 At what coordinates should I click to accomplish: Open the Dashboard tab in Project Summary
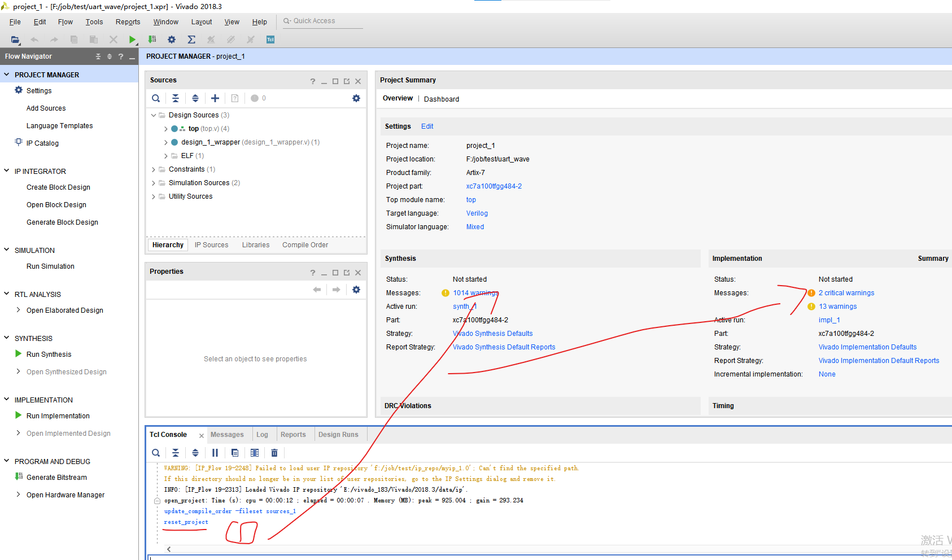pos(442,99)
